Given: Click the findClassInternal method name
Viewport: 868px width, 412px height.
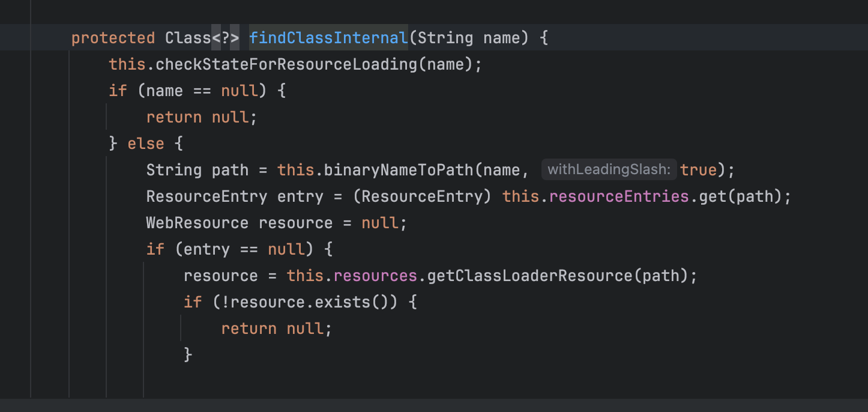Looking at the screenshot, I should pos(328,38).
